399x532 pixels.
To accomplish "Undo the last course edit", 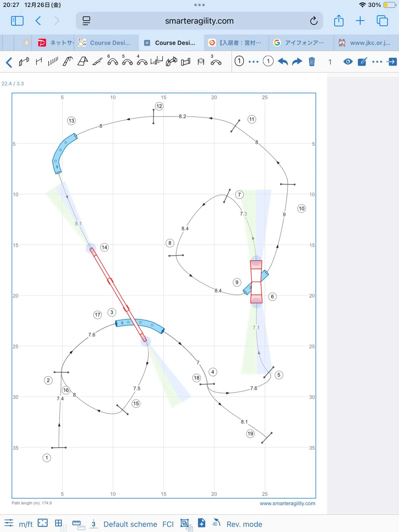I will point(283,61).
